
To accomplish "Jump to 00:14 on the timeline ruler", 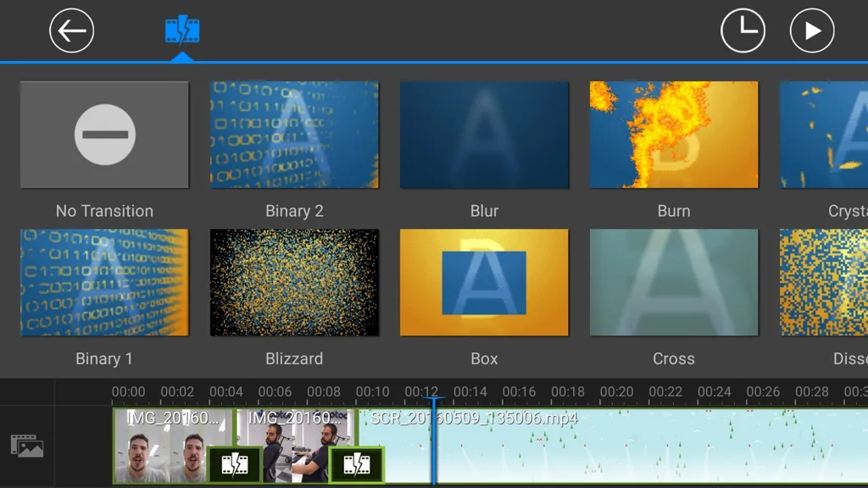I will point(470,391).
